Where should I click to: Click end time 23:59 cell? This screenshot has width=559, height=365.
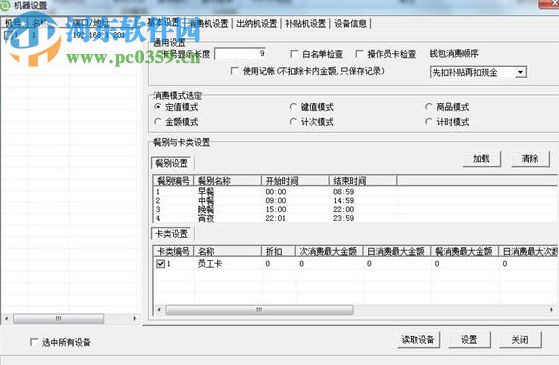tap(344, 218)
